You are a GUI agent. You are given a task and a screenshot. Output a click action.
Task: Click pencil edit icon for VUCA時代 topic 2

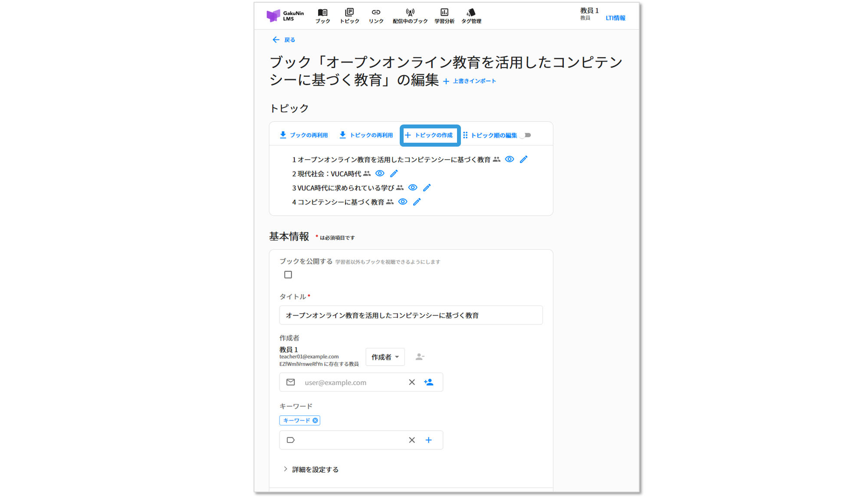coord(394,174)
